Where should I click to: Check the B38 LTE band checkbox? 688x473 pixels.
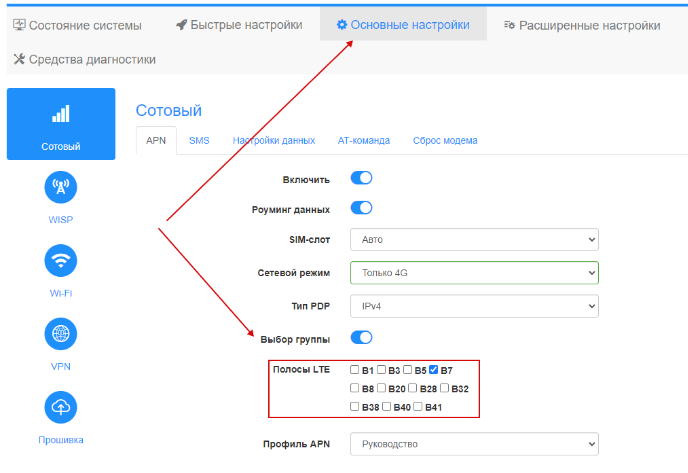tap(355, 406)
